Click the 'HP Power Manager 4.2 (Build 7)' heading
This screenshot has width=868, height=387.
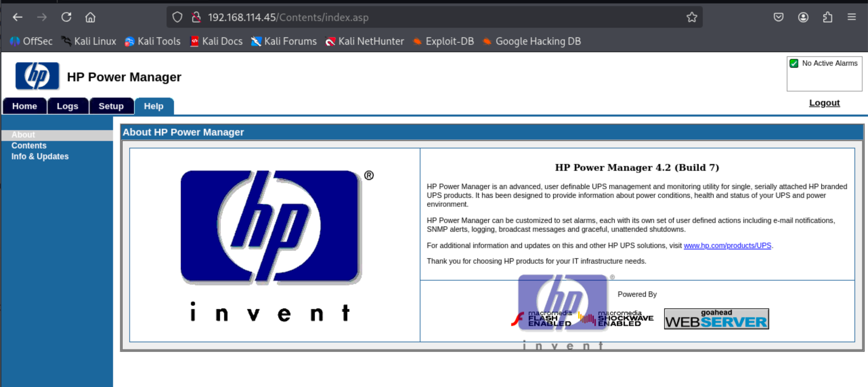click(x=637, y=167)
